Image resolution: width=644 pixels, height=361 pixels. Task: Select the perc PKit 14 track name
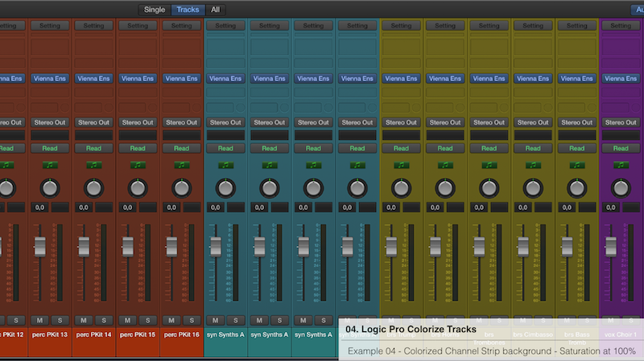point(93,334)
